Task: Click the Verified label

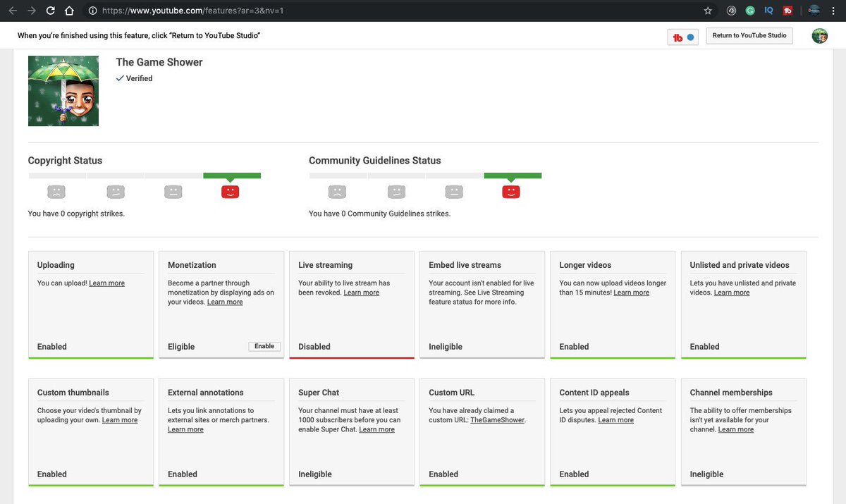Action: [x=134, y=78]
